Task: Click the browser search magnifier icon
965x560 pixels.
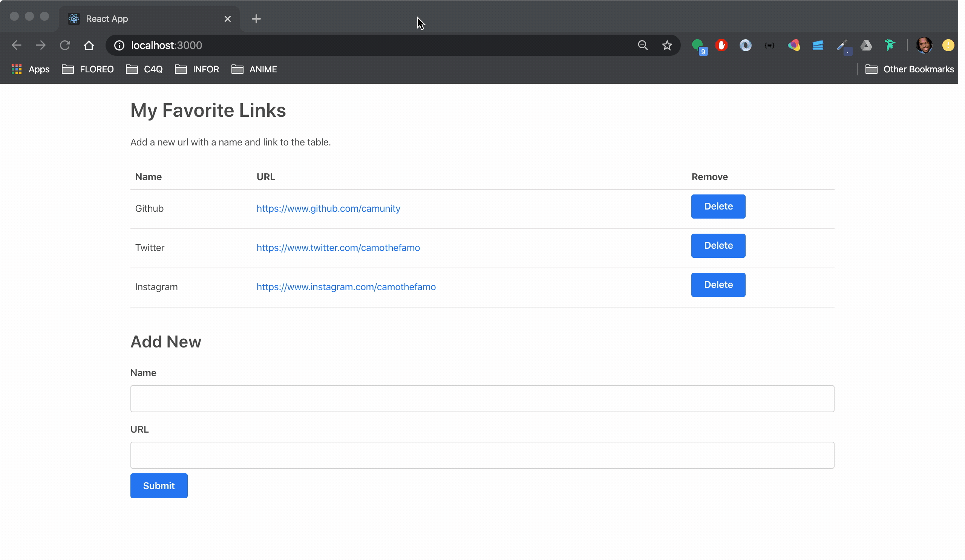Action: [642, 45]
